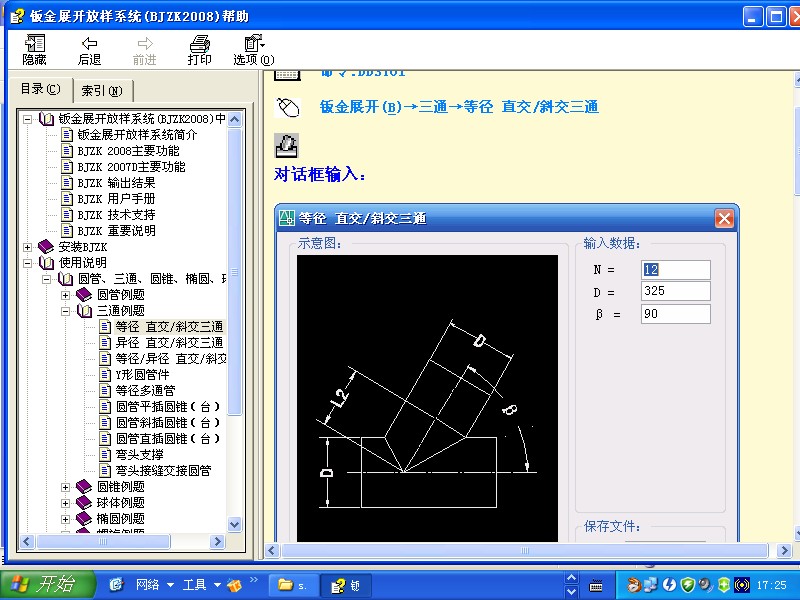Select the 弯头接缝交接圆管 tree item
This screenshot has height=600, width=800.
coord(163,471)
